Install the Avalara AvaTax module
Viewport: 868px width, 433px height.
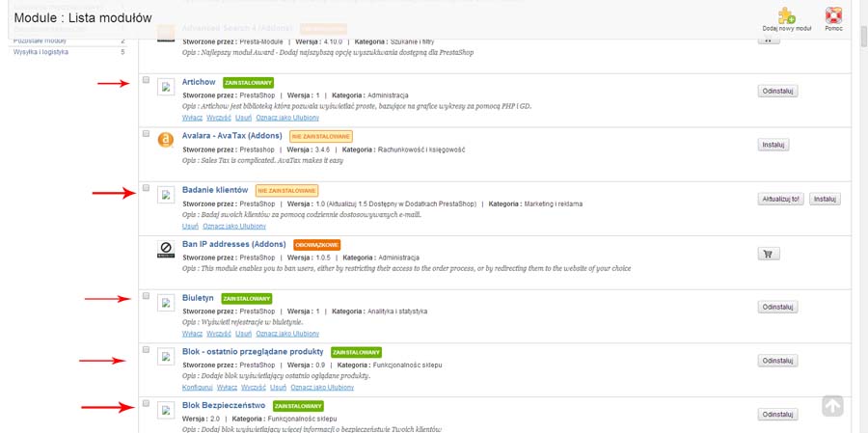[773, 145]
